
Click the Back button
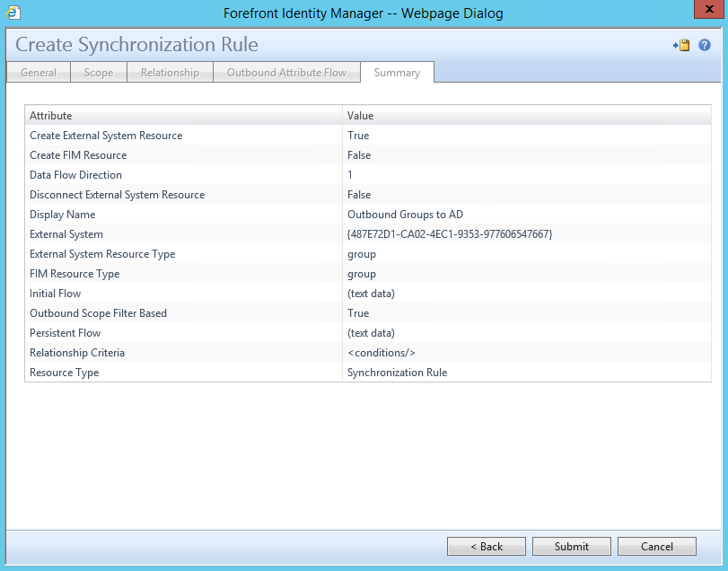pos(487,547)
